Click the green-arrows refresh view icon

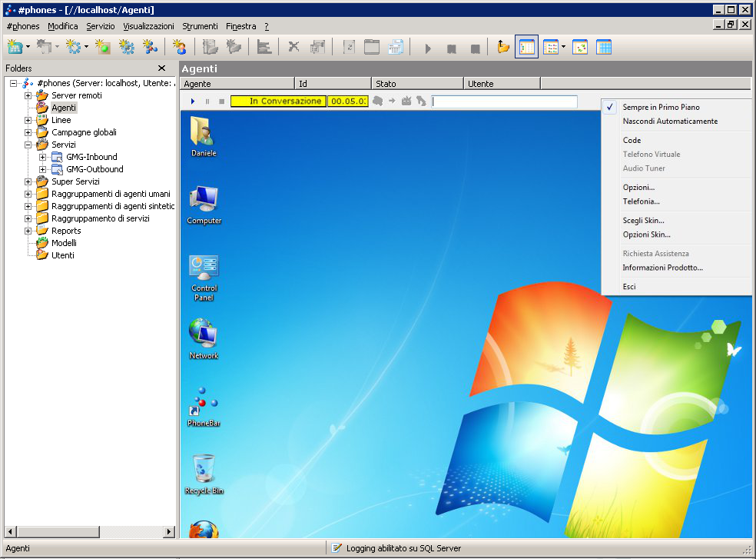click(580, 47)
